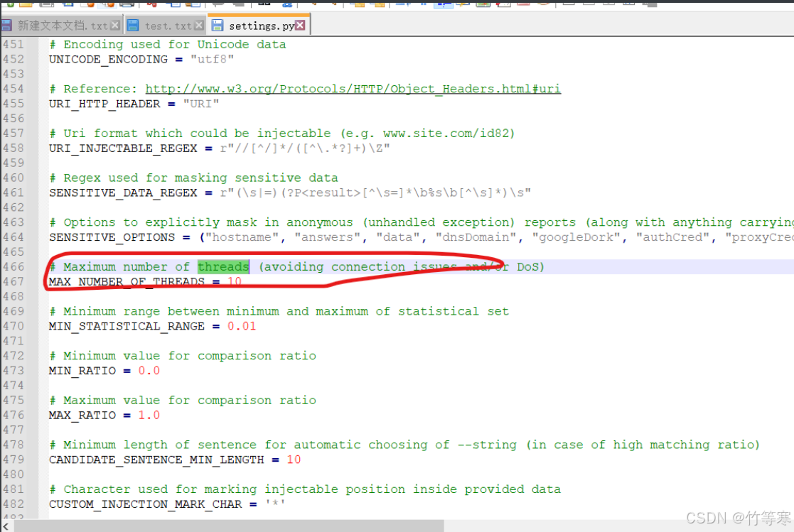The image size is (794, 532).
Task: Click the disk icon on test.txt tab
Action: (x=133, y=26)
